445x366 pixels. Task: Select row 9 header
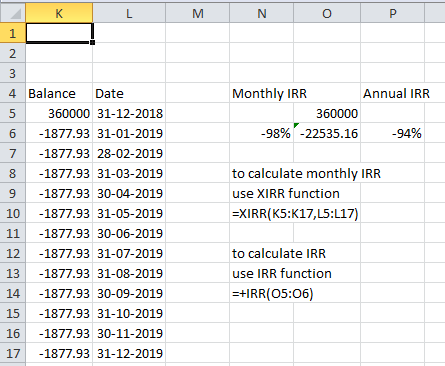pyautogui.click(x=13, y=193)
